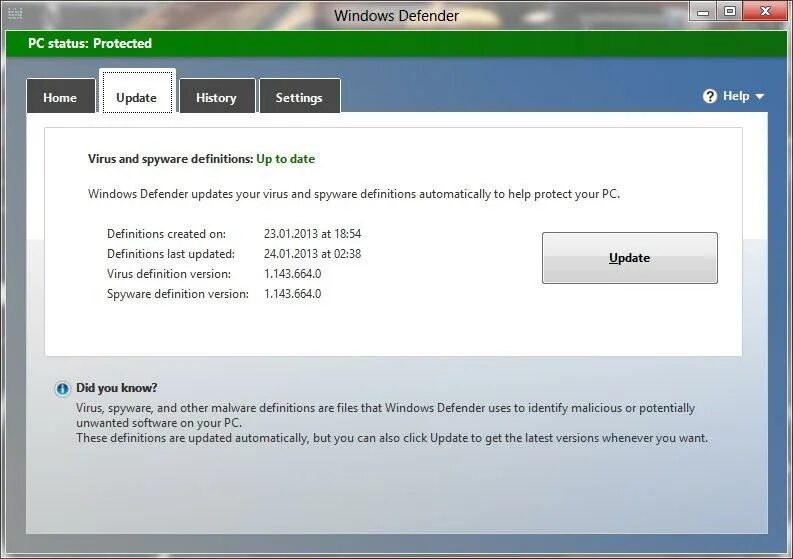Click 'Virus and spyware definitions:' label
This screenshot has height=559, width=793.
tap(170, 159)
